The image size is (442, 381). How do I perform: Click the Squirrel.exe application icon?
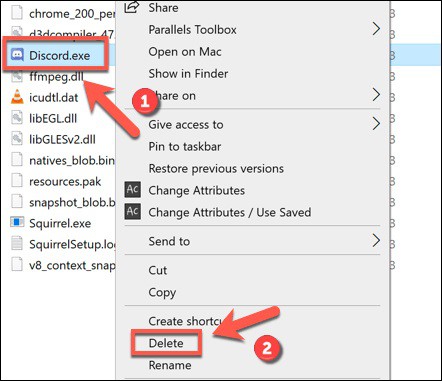(17, 222)
